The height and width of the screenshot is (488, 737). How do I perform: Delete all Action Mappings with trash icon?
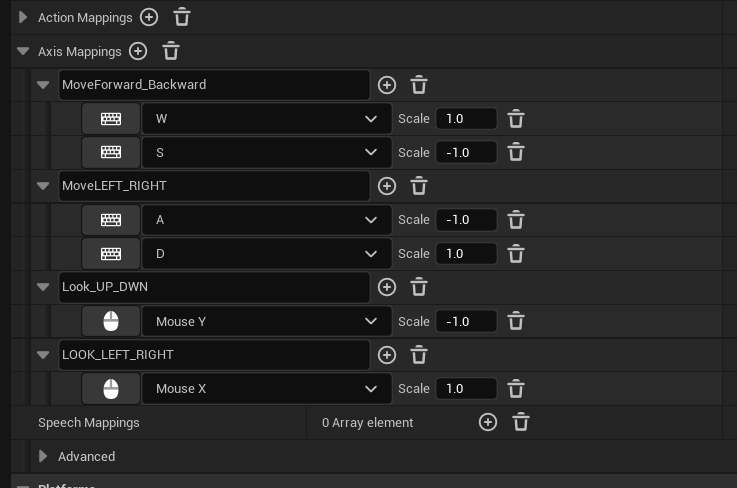[182, 17]
